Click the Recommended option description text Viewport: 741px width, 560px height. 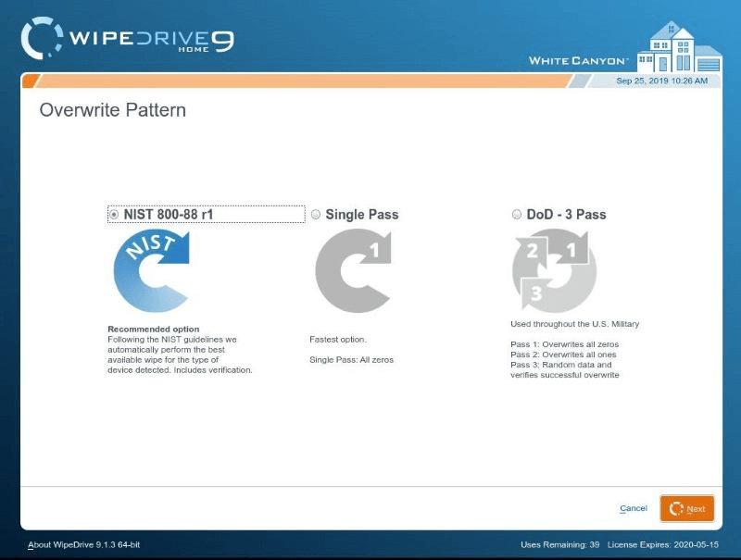point(180,349)
